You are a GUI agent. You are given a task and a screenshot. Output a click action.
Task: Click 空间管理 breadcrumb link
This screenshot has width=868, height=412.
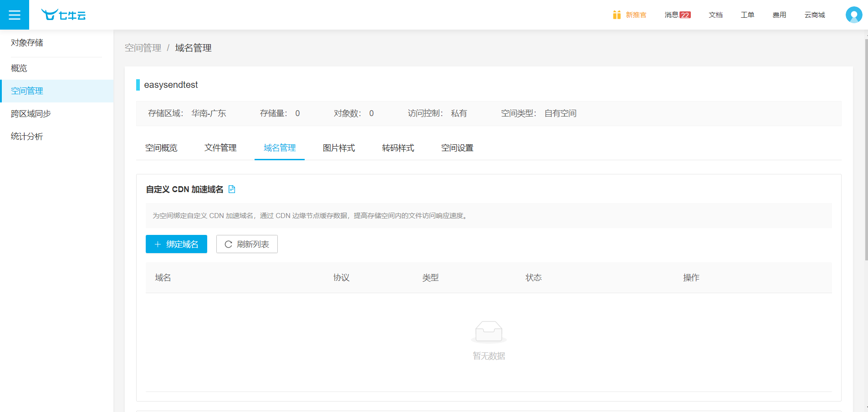tap(143, 48)
